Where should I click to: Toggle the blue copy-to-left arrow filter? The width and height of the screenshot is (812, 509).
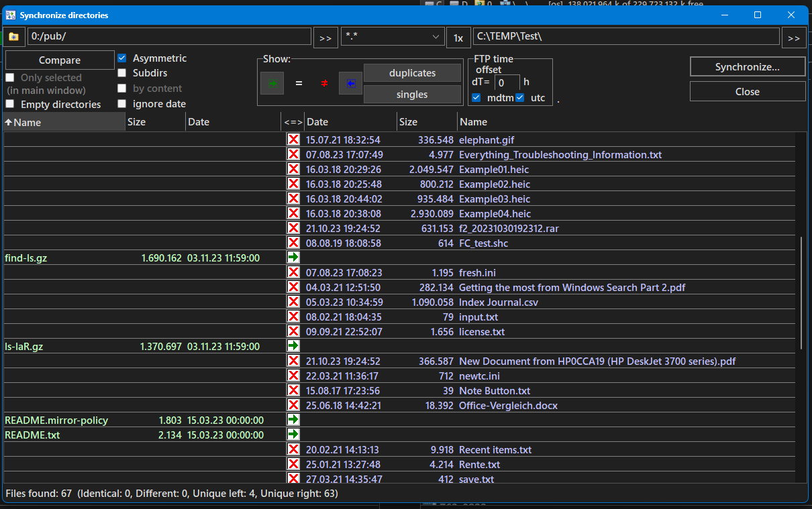tap(350, 83)
